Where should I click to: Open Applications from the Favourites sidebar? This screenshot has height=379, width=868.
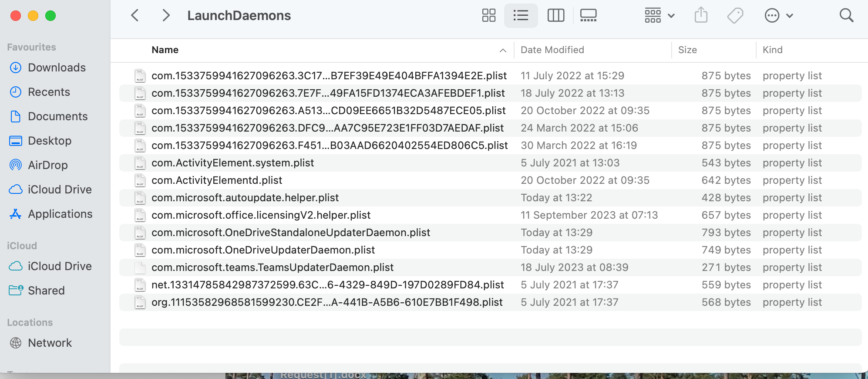[x=60, y=214]
